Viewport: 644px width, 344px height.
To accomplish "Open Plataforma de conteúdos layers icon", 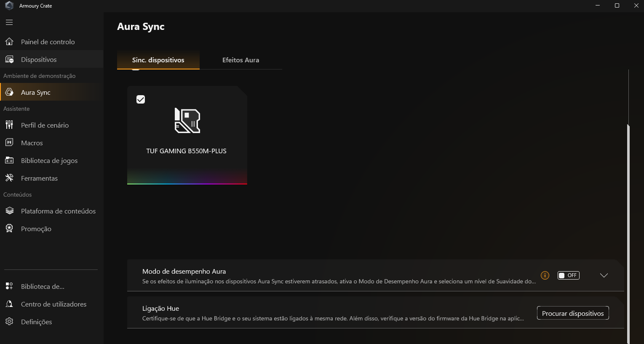I will pyautogui.click(x=9, y=211).
